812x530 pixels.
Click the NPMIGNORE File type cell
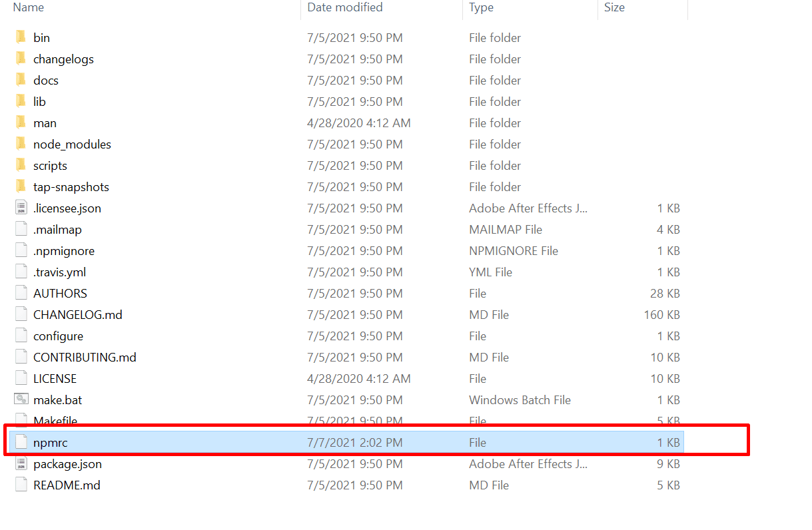point(514,251)
